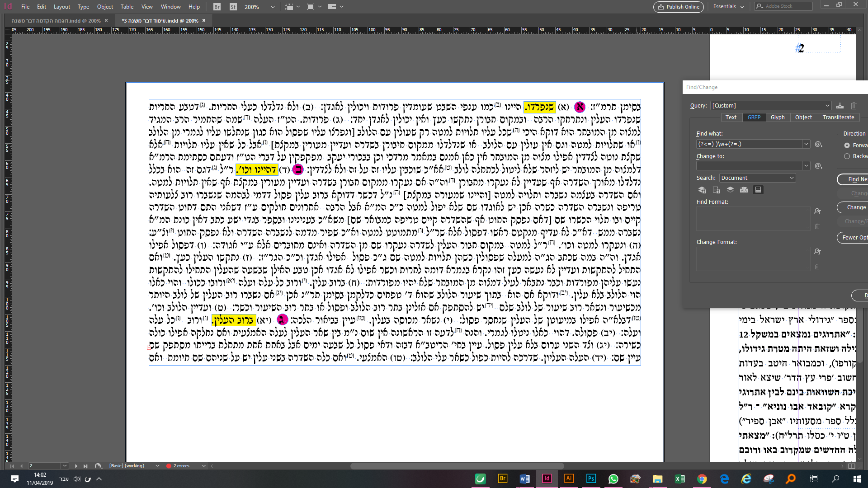
Task: Click into the Change to field
Action: [750, 166]
